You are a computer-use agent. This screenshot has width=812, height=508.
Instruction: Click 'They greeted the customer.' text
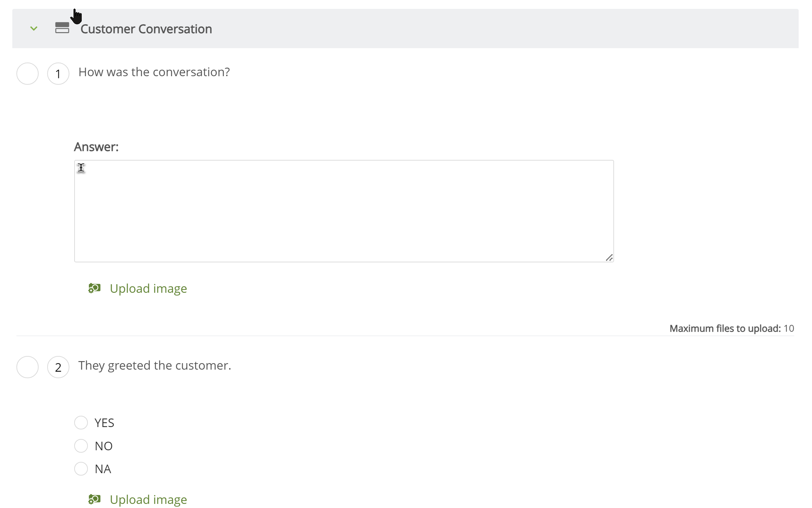coord(155,366)
